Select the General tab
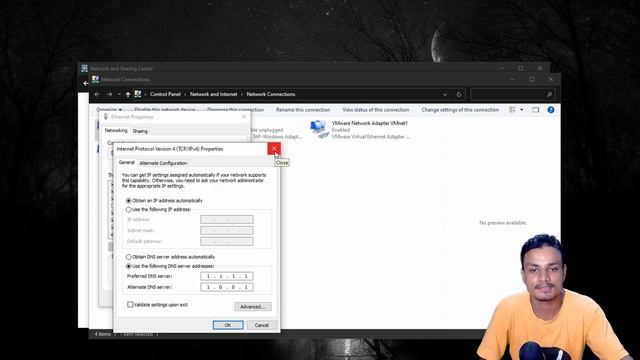This screenshot has height=360, width=640. tap(127, 162)
